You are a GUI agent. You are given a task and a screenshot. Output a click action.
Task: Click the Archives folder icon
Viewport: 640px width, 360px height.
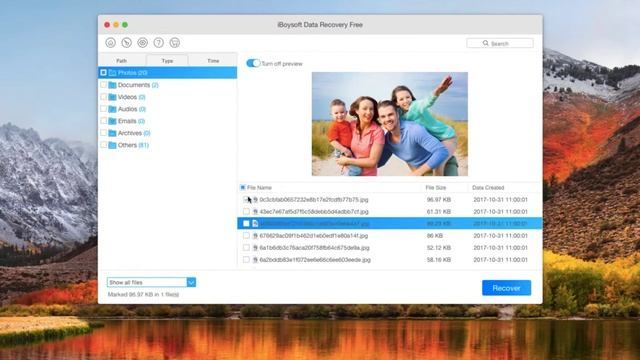click(x=112, y=133)
